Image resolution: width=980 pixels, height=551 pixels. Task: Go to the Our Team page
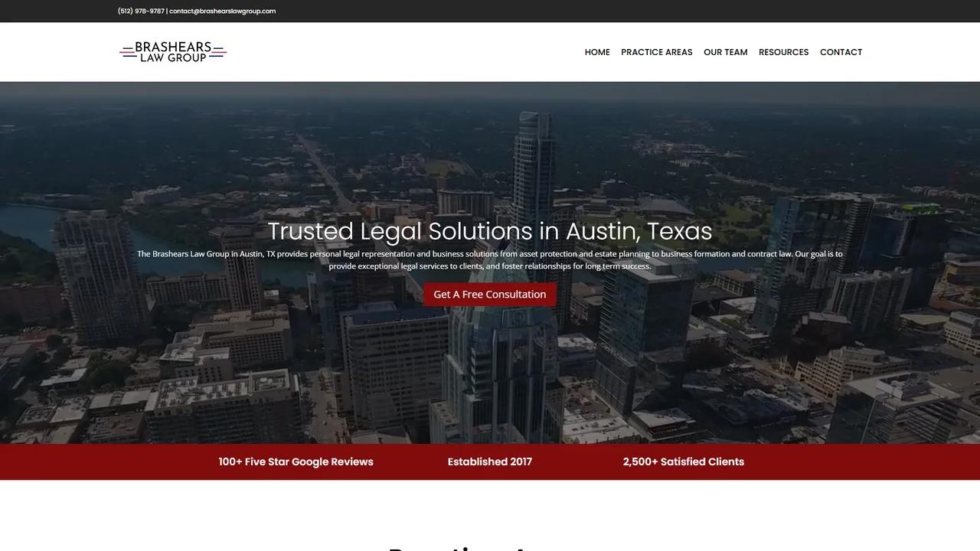[x=726, y=52]
